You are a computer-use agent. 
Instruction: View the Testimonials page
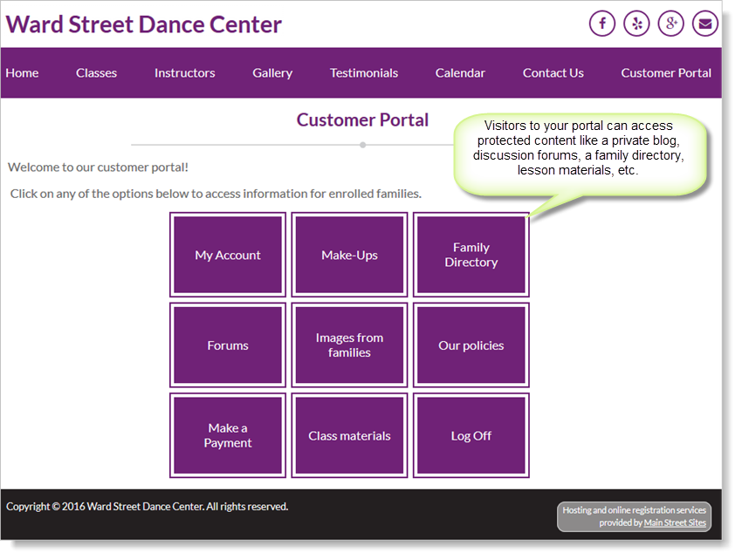tap(363, 73)
